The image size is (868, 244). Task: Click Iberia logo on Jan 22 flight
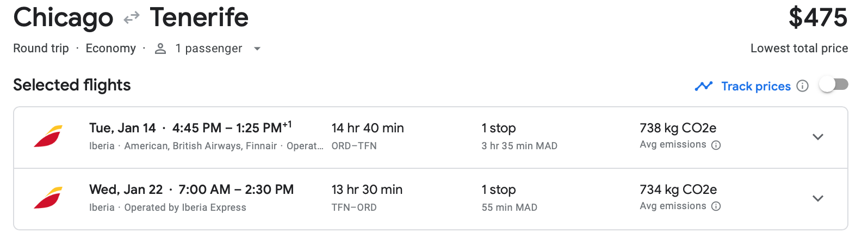[x=48, y=198]
